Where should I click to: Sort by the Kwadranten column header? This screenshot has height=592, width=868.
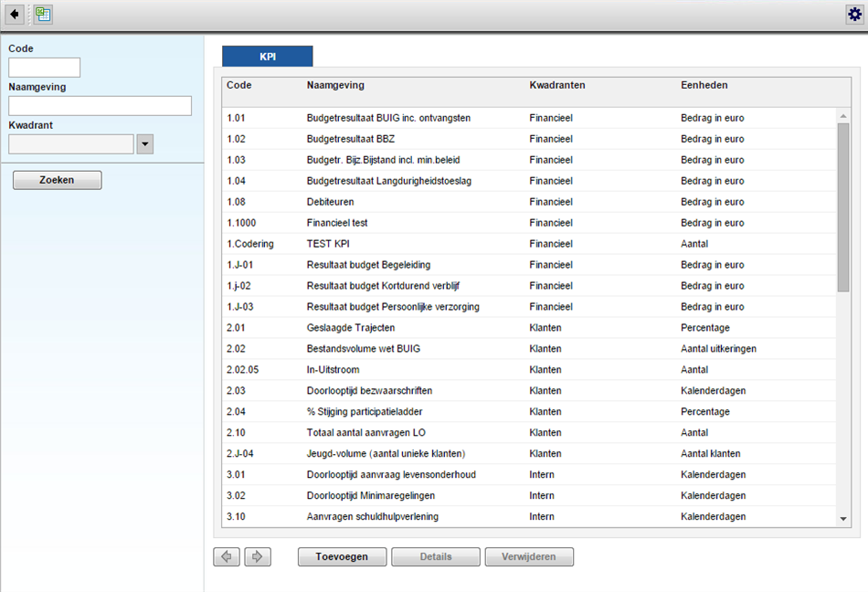tap(557, 85)
